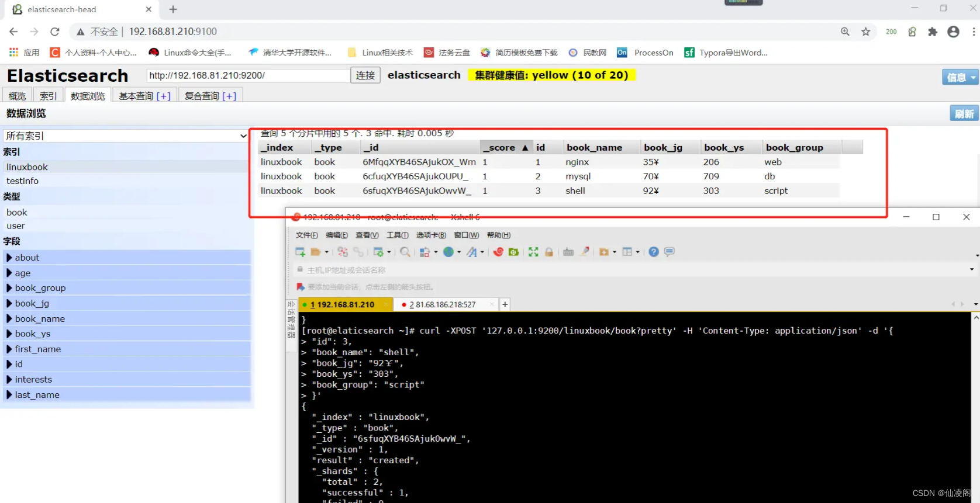Open the Xshell font dropdown arrow
Screen dimensions: 980x503
482,252
